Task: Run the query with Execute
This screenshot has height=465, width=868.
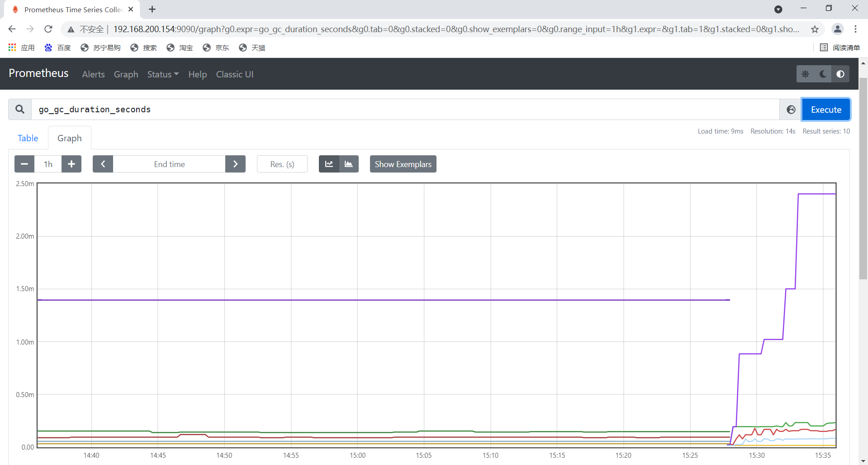Action: click(826, 110)
